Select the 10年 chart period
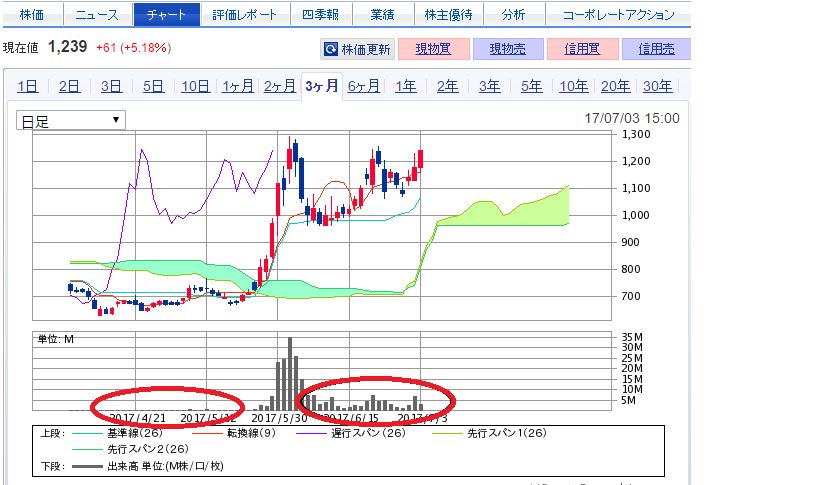The height and width of the screenshot is (485, 819). point(574,86)
